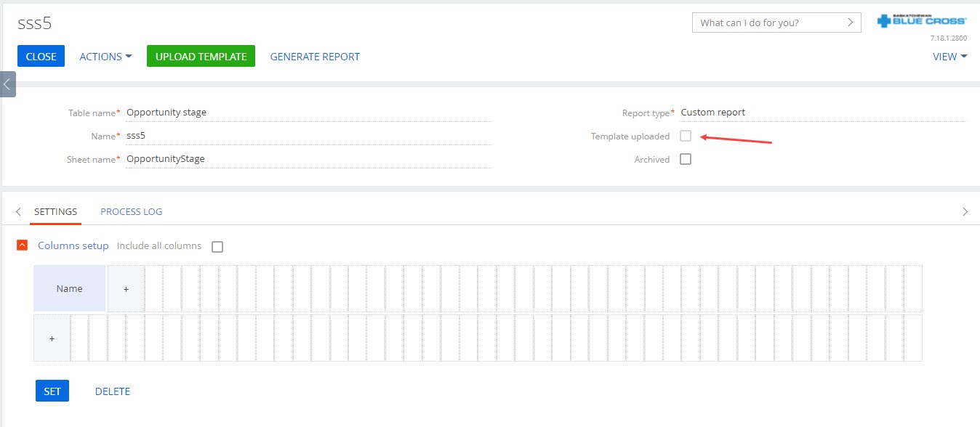The height and width of the screenshot is (427, 980).
Task: Check Include all columns
Action: point(217,246)
